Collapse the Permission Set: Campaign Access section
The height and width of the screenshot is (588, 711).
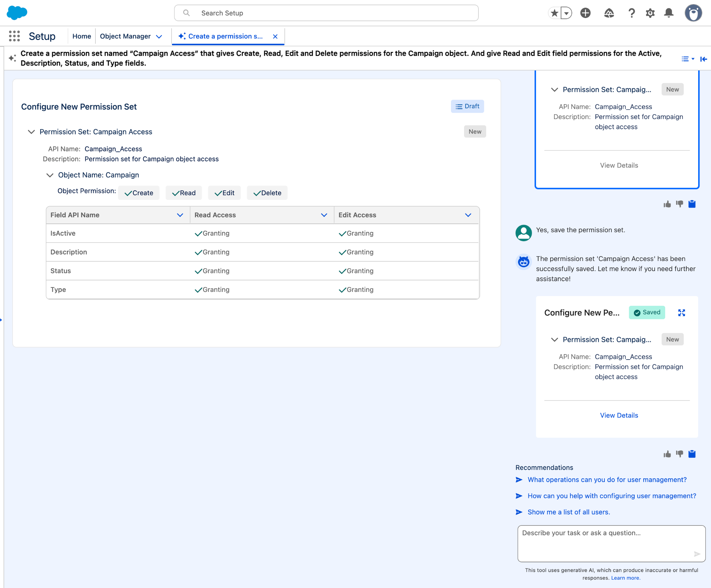tap(31, 132)
